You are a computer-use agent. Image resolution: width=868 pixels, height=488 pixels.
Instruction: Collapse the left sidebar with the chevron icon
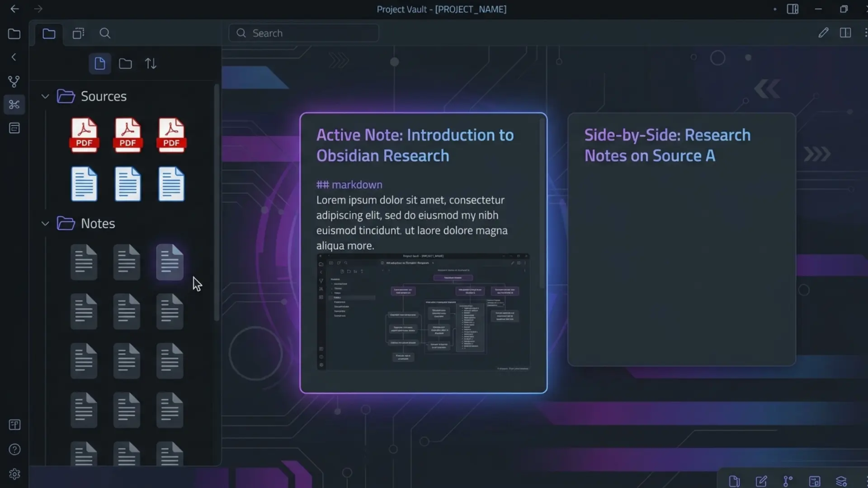coord(14,57)
